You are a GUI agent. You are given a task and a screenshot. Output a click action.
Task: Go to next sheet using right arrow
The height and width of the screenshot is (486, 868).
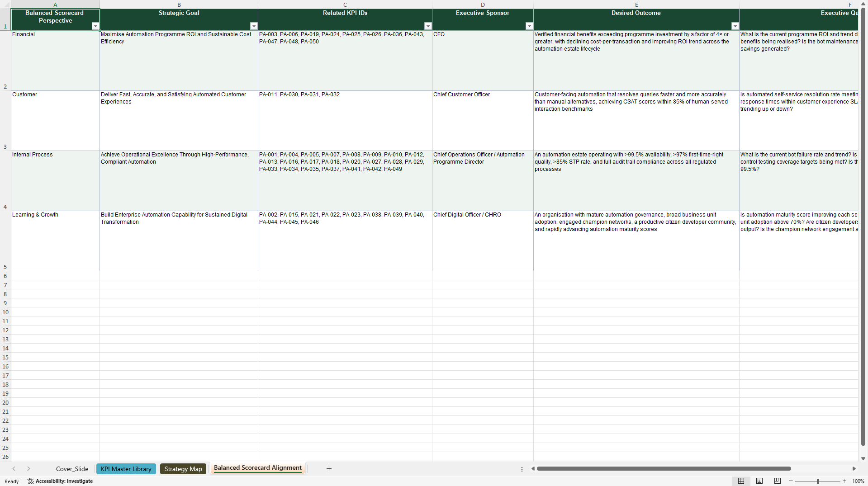click(28, 469)
